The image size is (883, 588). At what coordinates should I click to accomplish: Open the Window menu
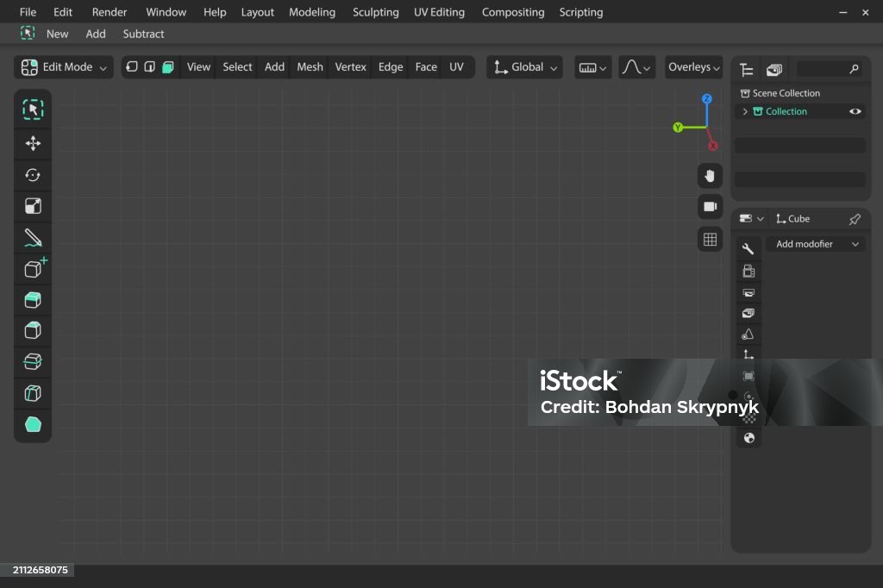tap(166, 12)
